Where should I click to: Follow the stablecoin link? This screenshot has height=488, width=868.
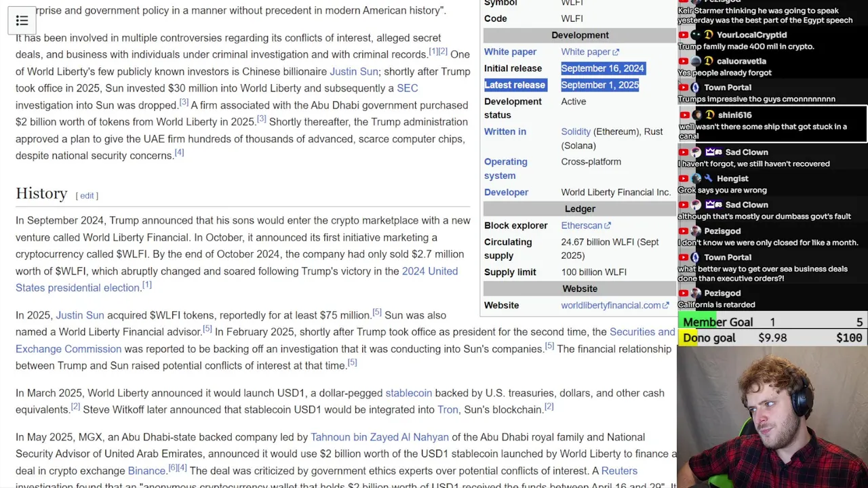408,393
